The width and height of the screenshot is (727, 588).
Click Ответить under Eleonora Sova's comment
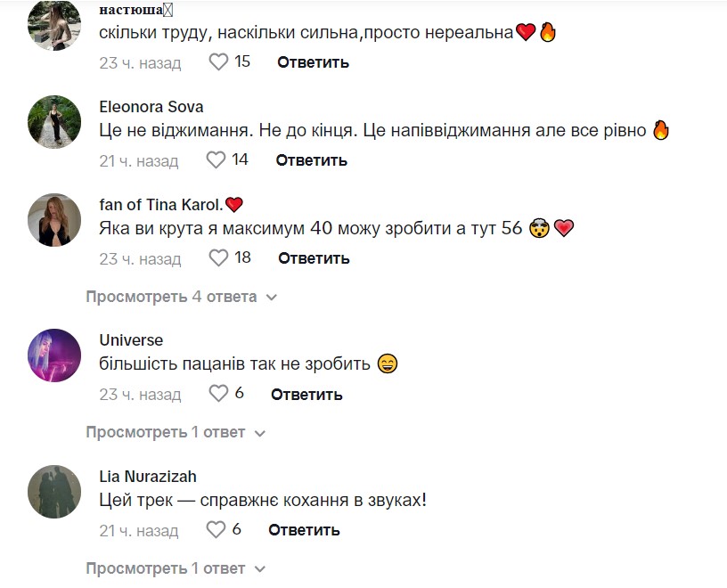pyautogui.click(x=310, y=161)
